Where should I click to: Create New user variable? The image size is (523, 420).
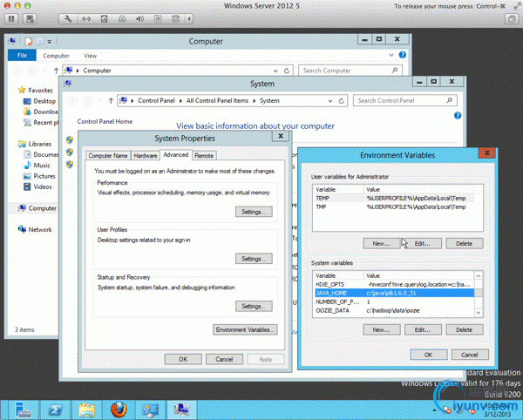pyautogui.click(x=382, y=243)
